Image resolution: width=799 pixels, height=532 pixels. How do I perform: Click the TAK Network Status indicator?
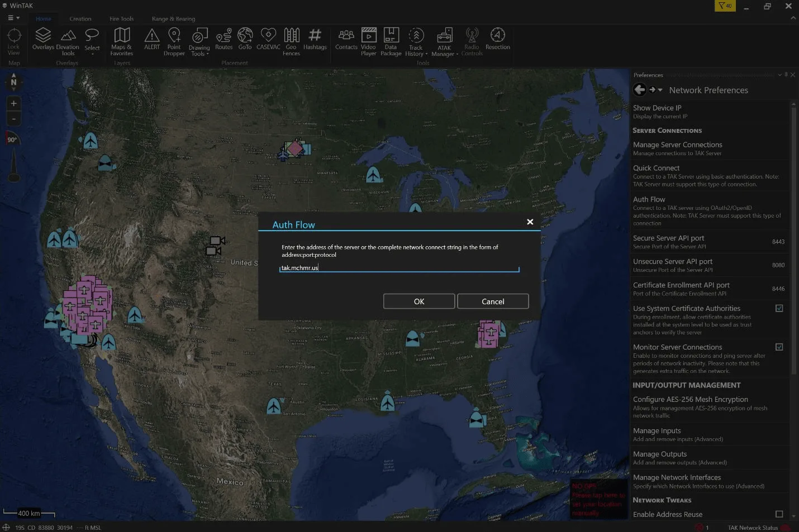(x=759, y=528)
